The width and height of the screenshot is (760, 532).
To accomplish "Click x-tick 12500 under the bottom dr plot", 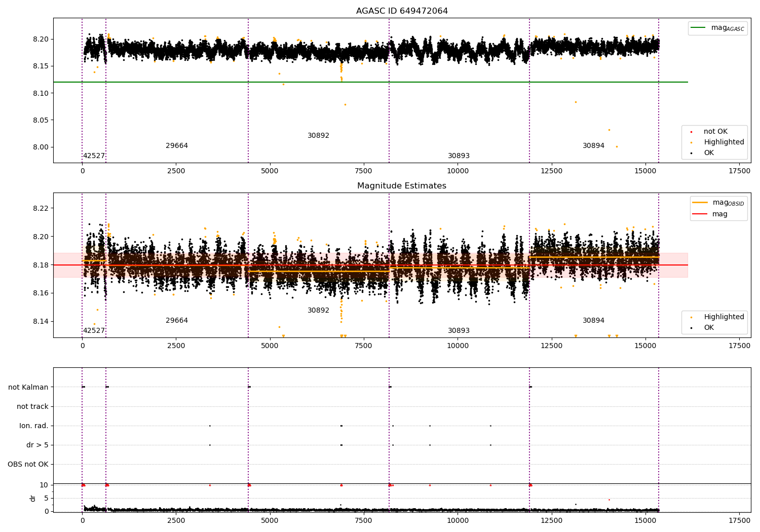I will click(551, 520).
